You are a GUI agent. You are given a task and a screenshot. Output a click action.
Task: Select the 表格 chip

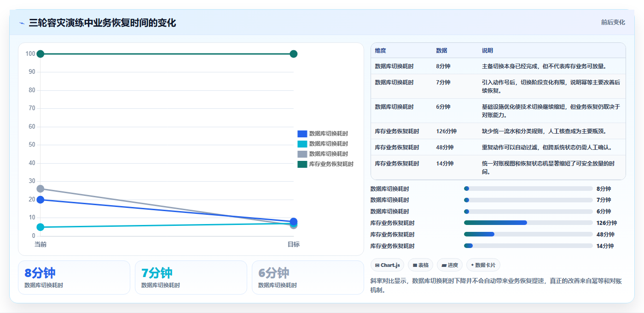pyautogui.click(x=421, y=265)
